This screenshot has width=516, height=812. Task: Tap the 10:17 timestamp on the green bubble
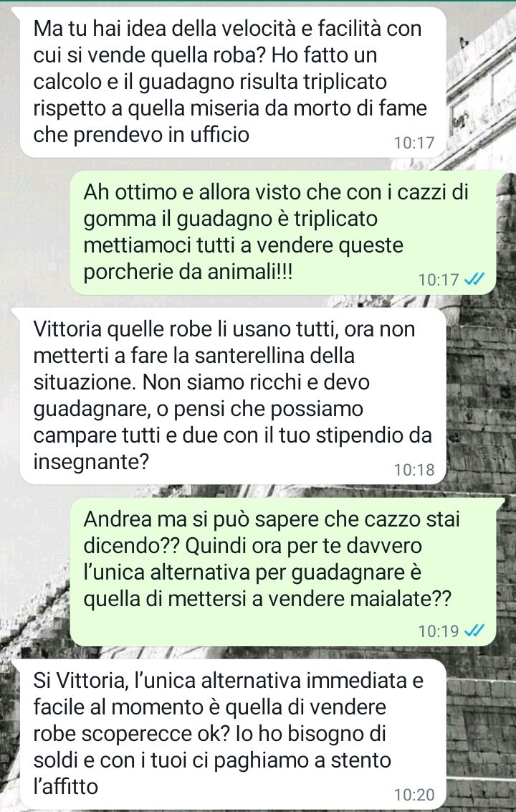pyautogui.click(x=439, y=280)
